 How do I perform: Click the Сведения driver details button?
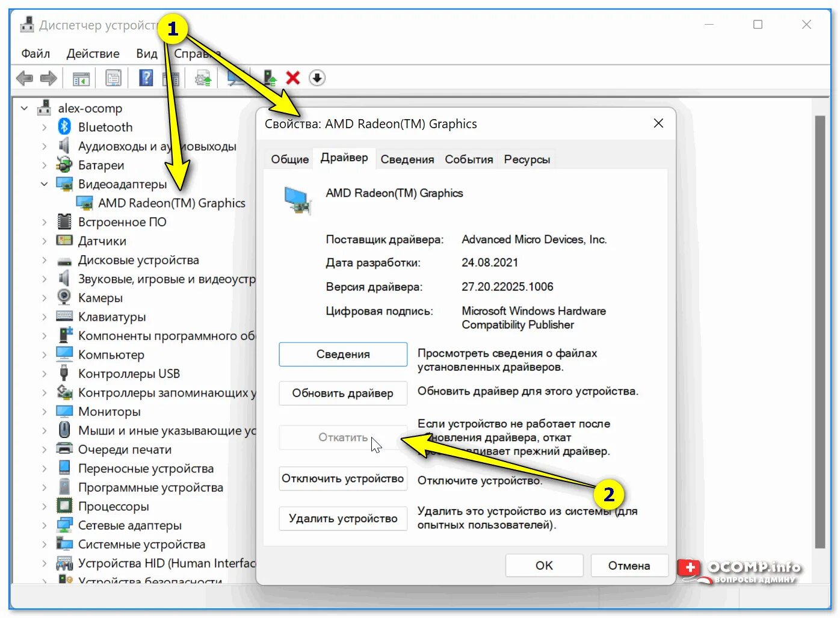[x=343, y=354]
